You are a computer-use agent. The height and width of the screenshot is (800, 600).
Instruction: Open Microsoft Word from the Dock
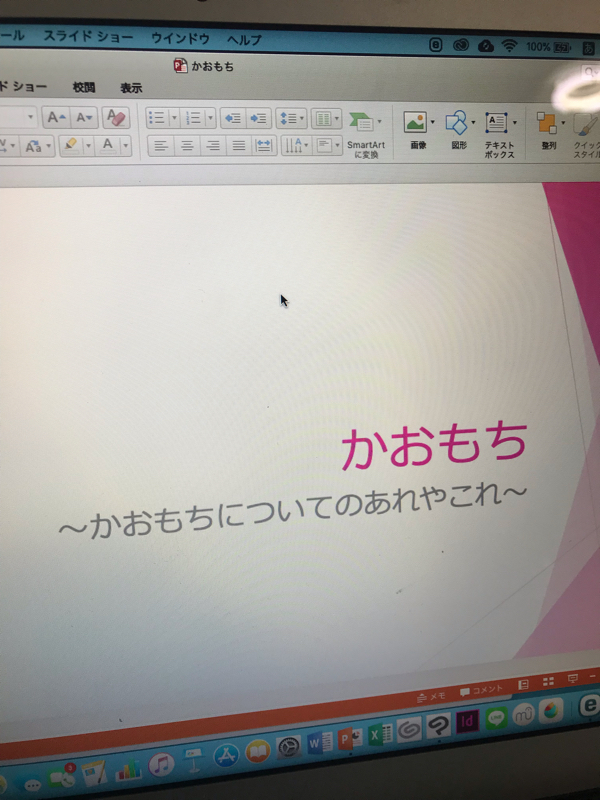click(320, 743)
